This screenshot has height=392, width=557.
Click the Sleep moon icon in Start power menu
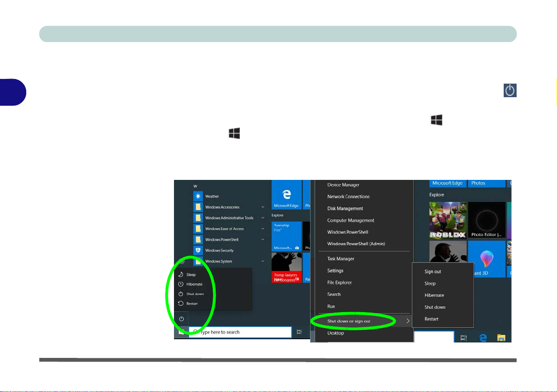[x=181, y=275]
